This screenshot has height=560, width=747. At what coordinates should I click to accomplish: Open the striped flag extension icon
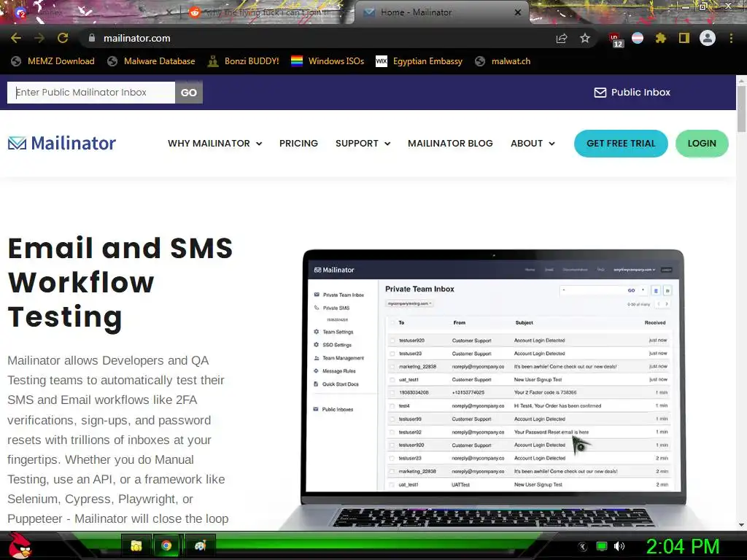pyautogui.click(x=638, y=38)
